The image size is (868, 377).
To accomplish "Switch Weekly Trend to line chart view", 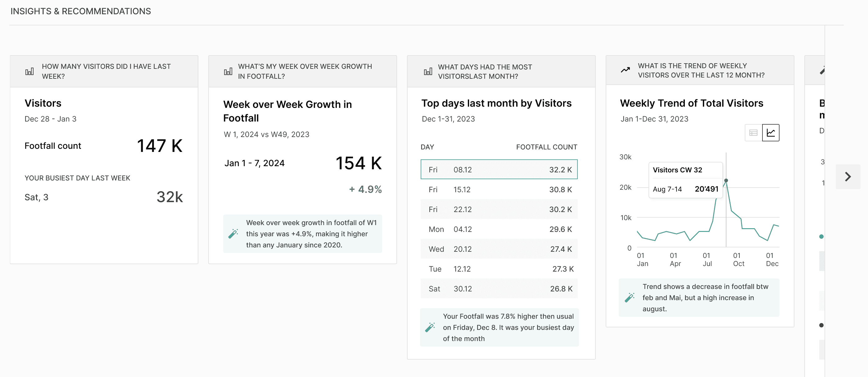I will point(771,133).
